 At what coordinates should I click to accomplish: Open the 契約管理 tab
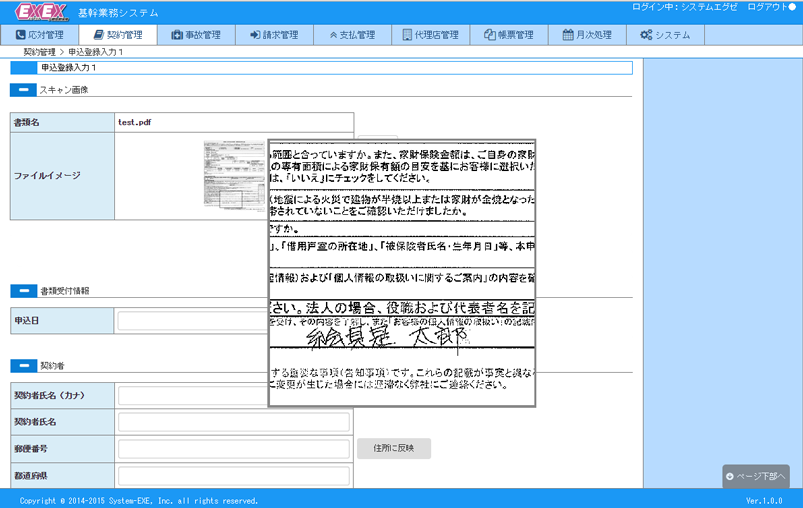click(118, 35)
